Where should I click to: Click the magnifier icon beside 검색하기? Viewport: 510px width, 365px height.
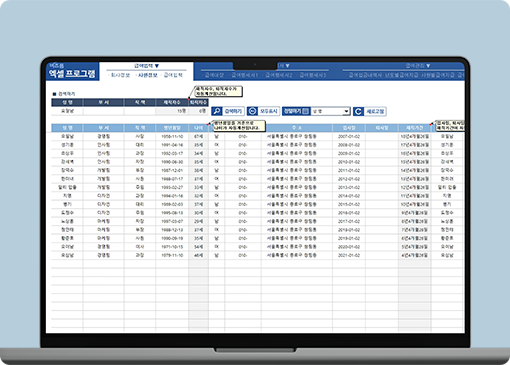point(217,111)
